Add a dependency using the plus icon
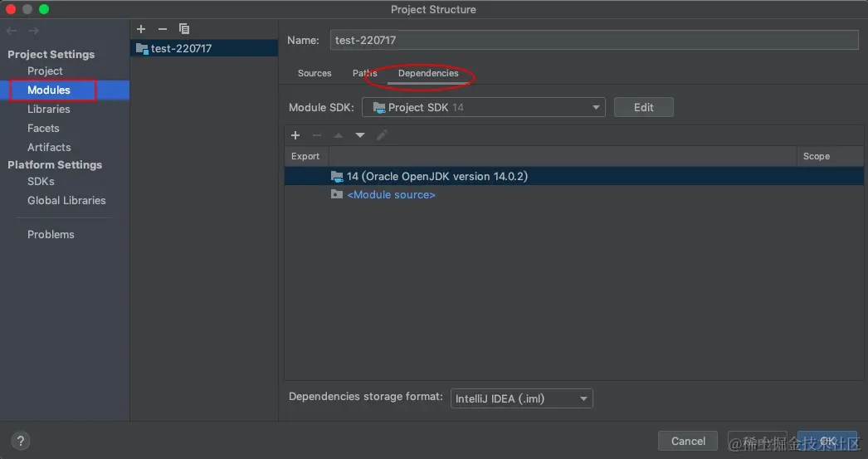Viewport: 868px width, 459px height. (295, 135)
